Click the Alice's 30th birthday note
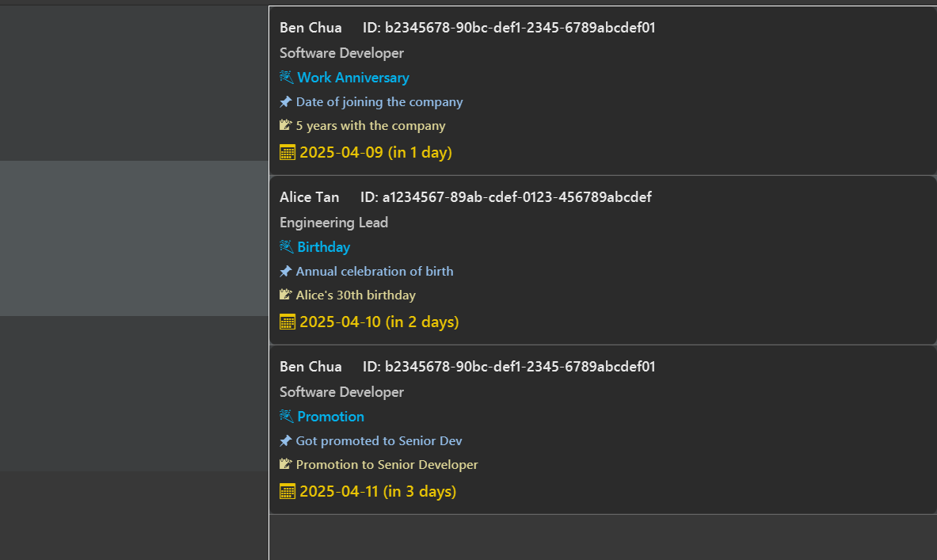Screen dimensions: 937x560 356,295
